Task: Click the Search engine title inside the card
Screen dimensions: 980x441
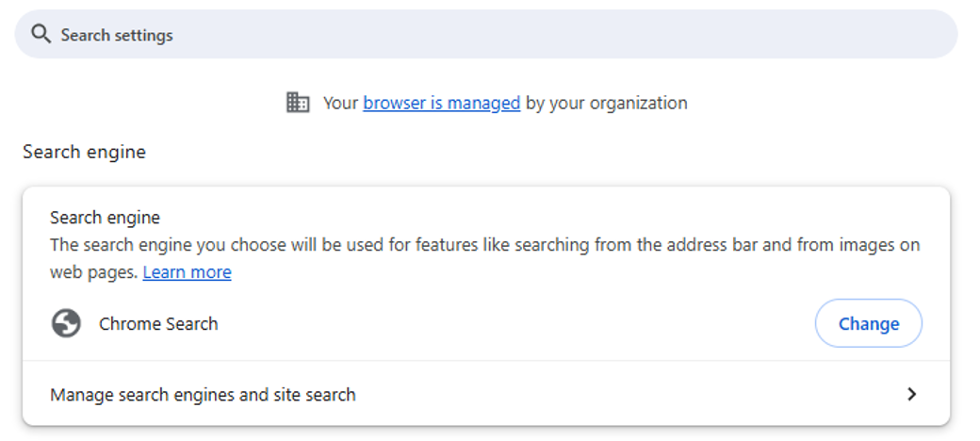Action: 105,218
